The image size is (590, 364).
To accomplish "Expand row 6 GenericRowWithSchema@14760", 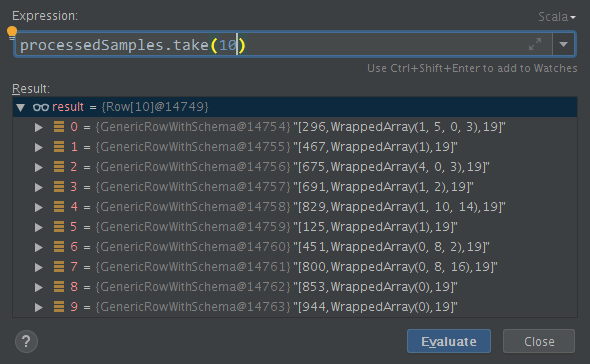I will pos(38,247).
